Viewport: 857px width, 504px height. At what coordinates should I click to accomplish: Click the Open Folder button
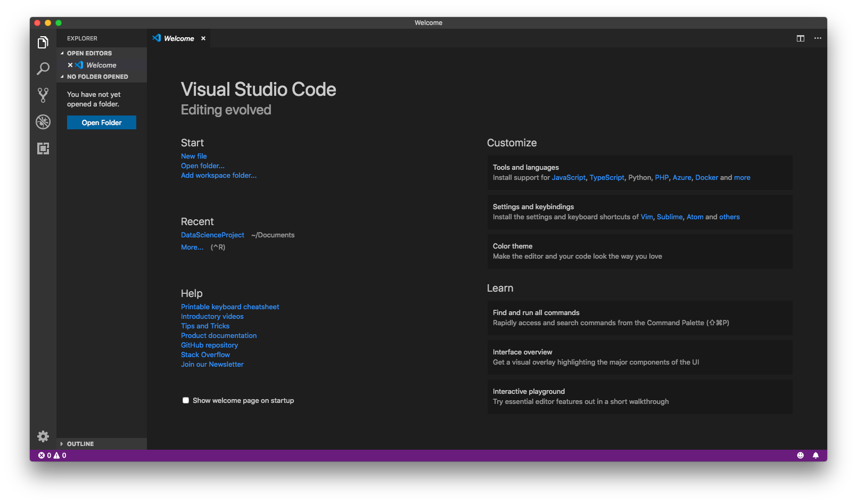pos(102,122)
